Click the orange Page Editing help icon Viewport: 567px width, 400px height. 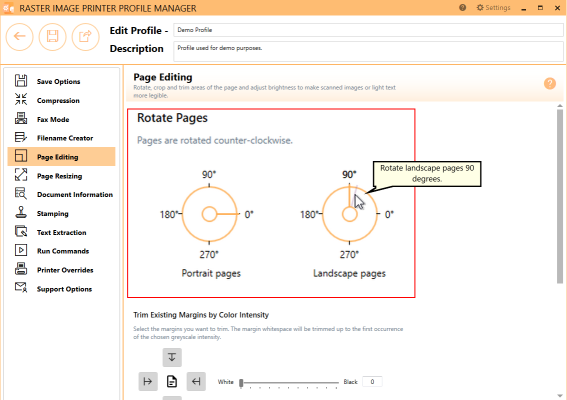click(550, 84)
